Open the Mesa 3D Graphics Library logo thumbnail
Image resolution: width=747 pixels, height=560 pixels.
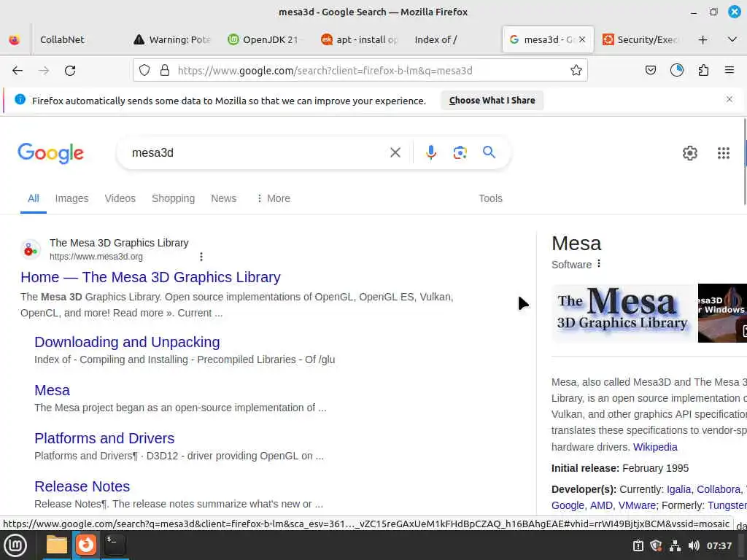point(624,313)
